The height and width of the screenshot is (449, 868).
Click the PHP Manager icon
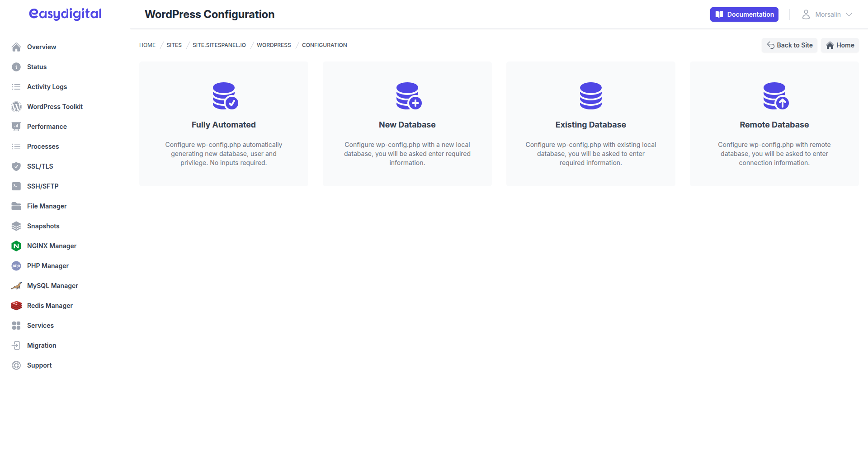point(16,266)
